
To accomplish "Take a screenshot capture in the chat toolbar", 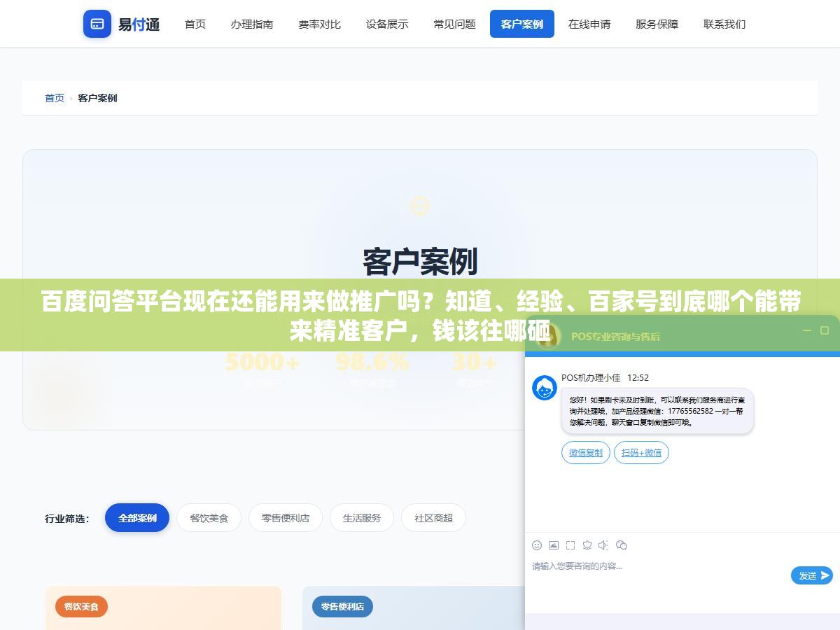I will click(x=570, y=545).
